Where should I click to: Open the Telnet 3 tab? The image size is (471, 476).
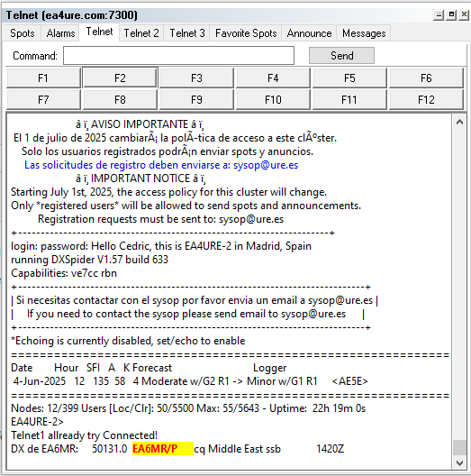coord(186,33)
